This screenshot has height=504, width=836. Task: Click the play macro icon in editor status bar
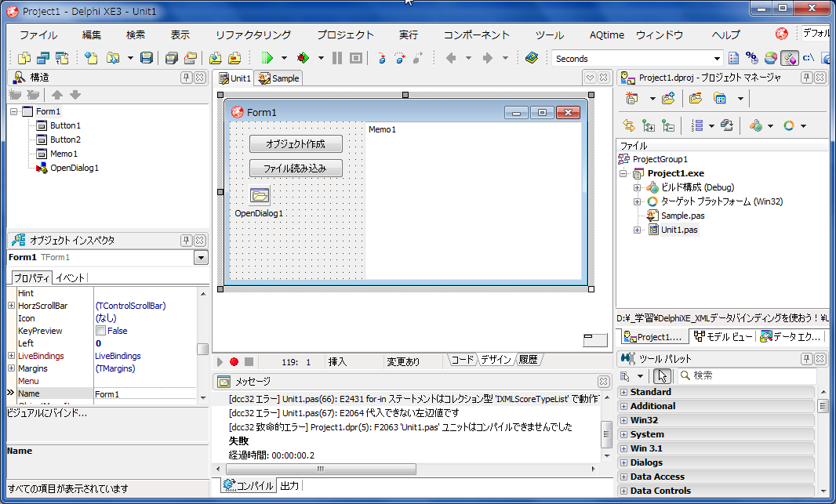tap(220, 361)
